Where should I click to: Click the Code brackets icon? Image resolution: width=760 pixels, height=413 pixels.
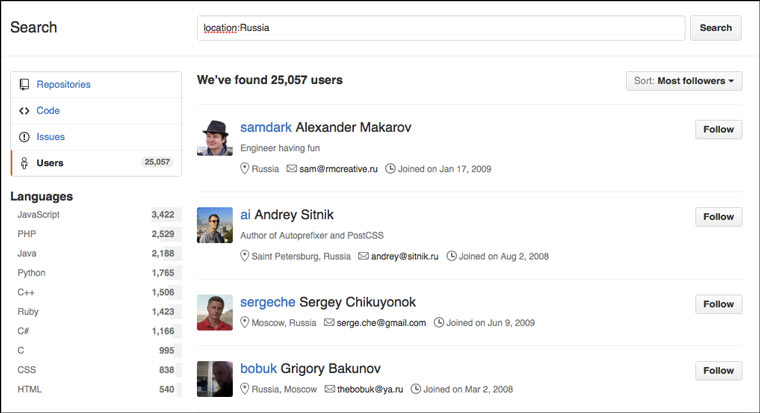[24, 111]
